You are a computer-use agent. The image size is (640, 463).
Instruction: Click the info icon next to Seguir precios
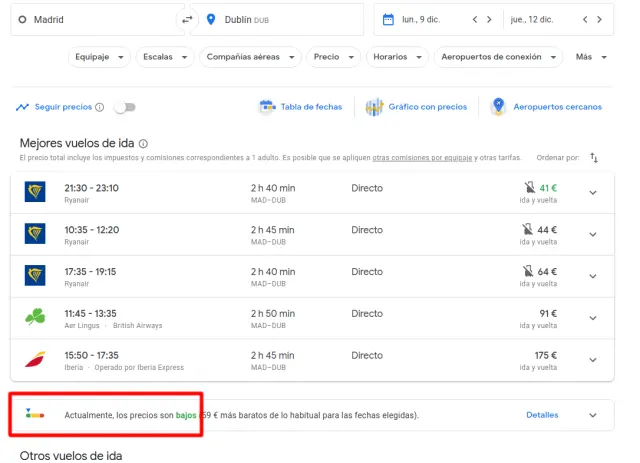pos(100,107)
